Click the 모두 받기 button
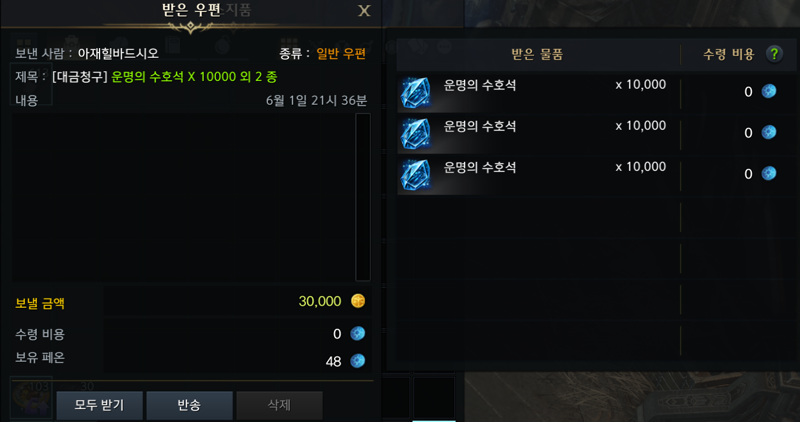Image resolution: width=800 pixels, height=422 pixels. click(99, 405)
